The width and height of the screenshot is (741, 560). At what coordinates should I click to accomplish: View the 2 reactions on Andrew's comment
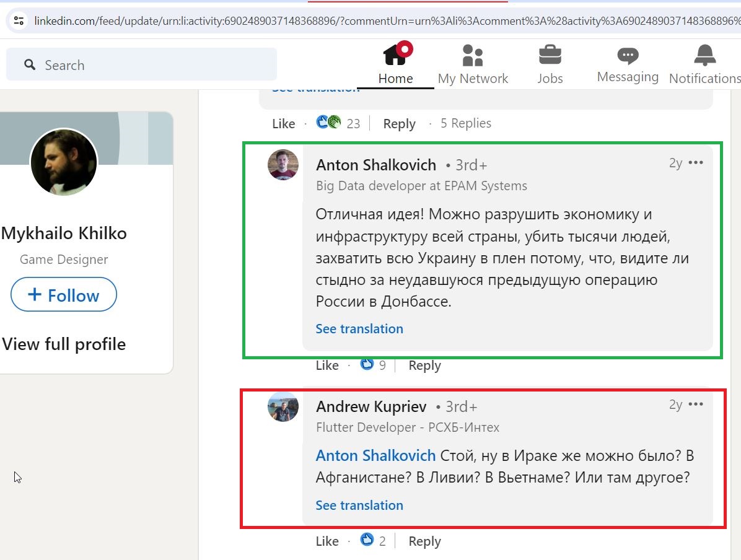pyautogui.click(x=373, y=540)
